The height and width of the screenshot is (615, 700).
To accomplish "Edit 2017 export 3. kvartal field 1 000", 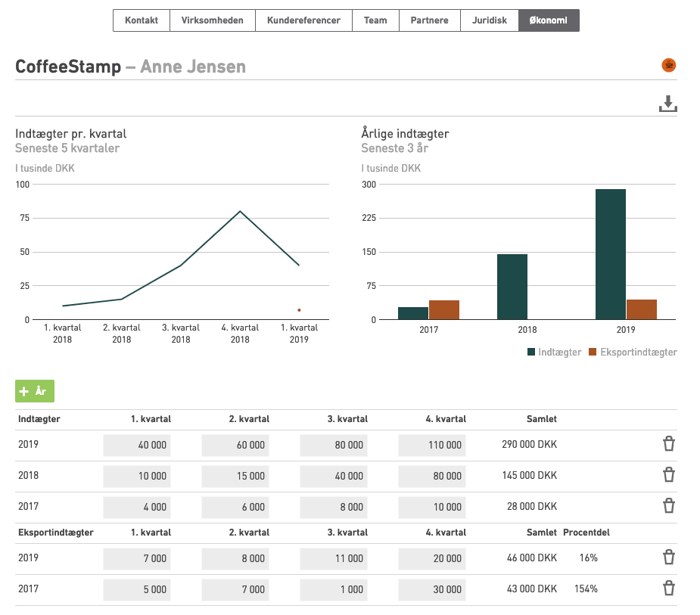I will click(334, 589).
